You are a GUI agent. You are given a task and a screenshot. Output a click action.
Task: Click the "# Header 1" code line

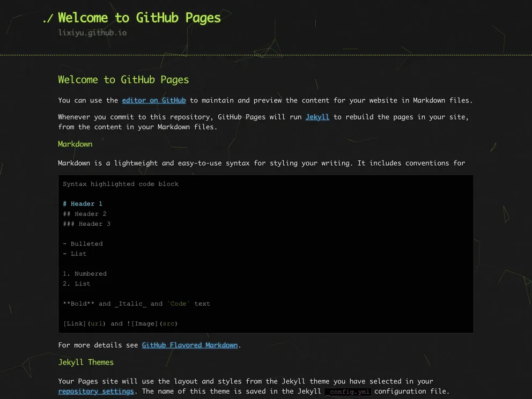pos(83,204)
